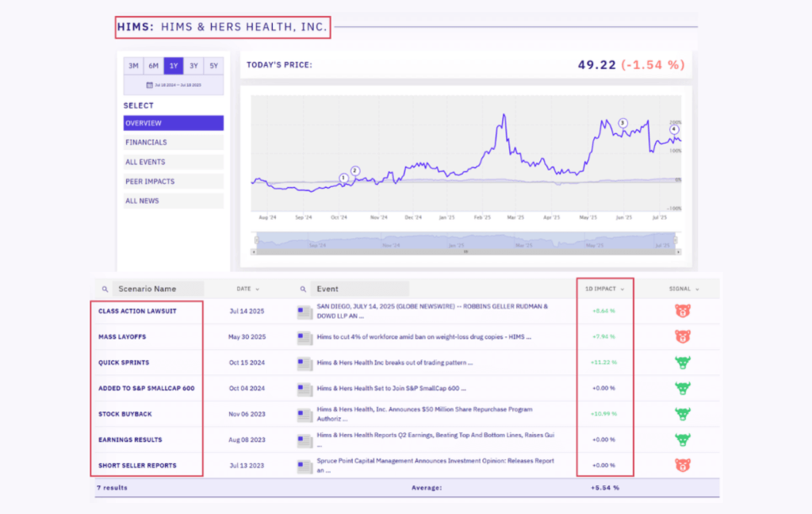Click the +11.22 % impact value

click(x=603, y=362)
